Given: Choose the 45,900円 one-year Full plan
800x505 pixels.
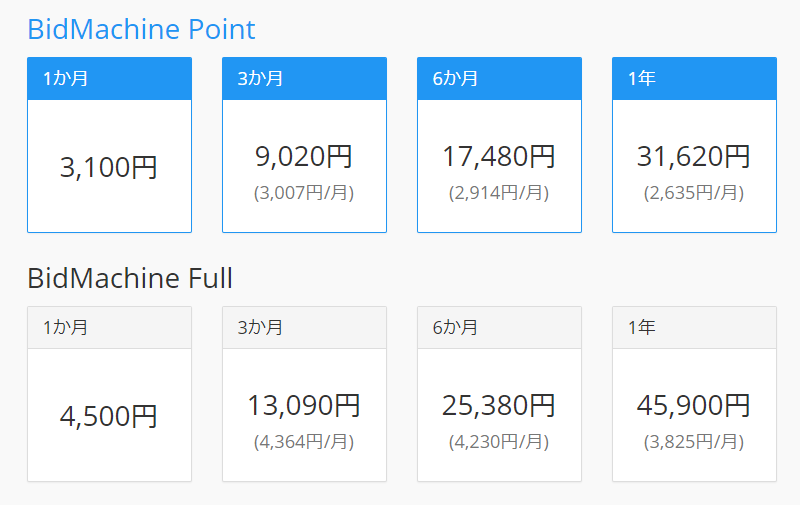Looking at the screenshot, I should (x=694, y=406).
